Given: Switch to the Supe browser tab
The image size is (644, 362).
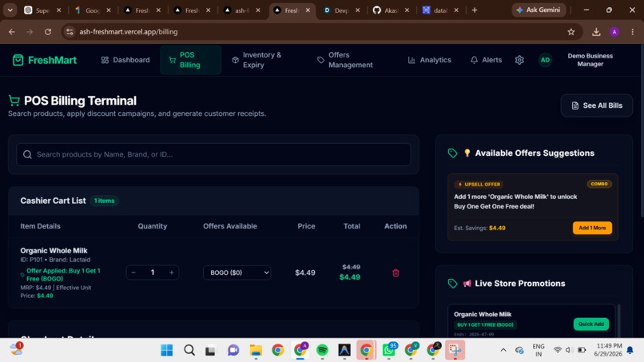Looking at the screenshot, I should click(42, 10).
